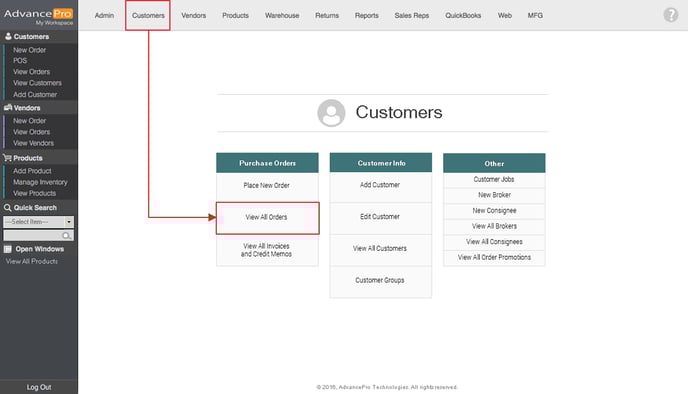Open View All Products under Open Windows
Screen dimensions: 688x394
pos(32,261)
